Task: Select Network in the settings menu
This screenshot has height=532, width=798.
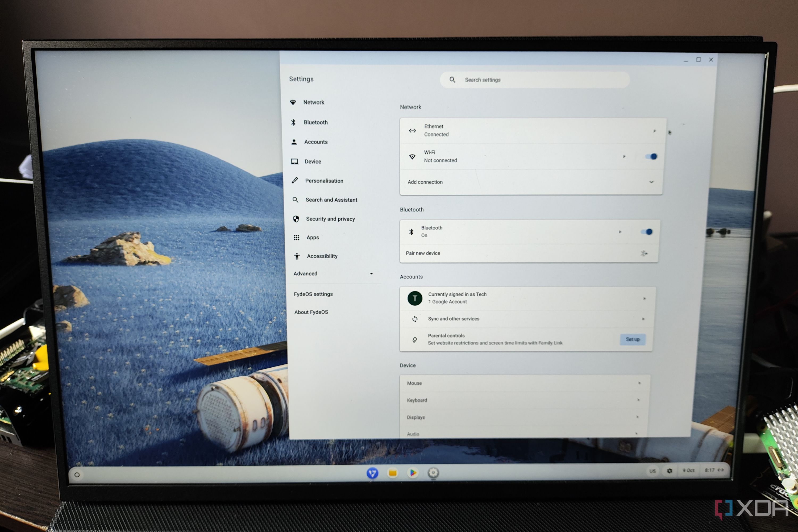Action: [x=314, y=102]
